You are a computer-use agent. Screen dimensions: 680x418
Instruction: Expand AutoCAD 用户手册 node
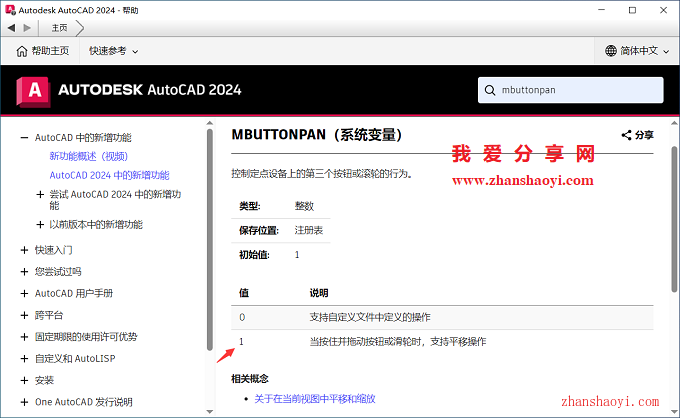coord(24,294)
